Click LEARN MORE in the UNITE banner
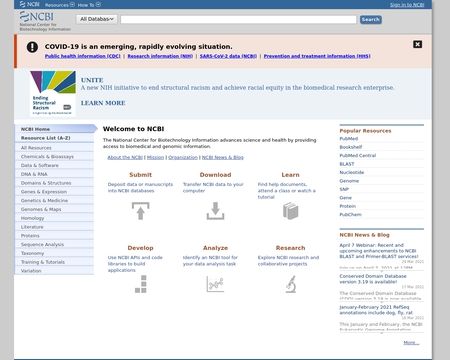 pos(103,103)
